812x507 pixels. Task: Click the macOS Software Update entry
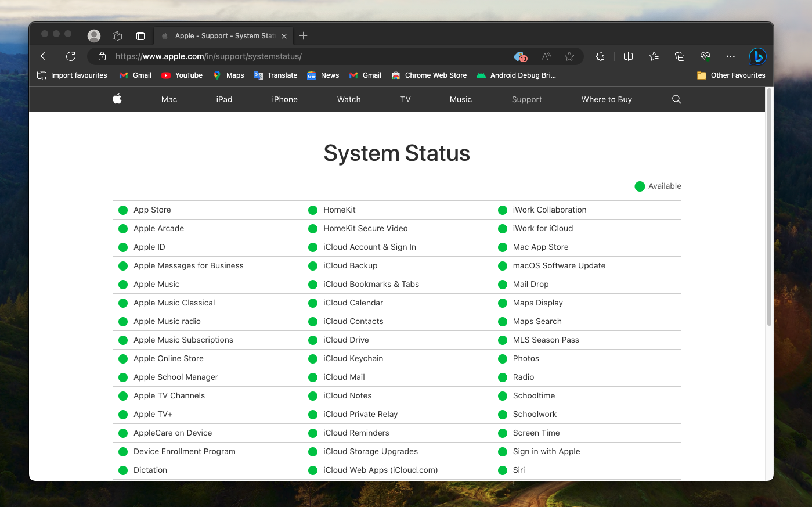587,265
